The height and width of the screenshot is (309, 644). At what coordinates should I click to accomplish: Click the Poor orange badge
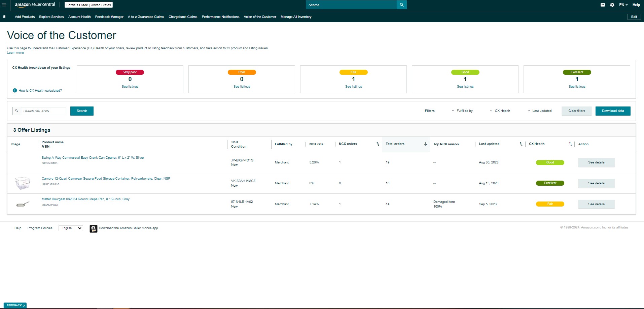(242, 72)
